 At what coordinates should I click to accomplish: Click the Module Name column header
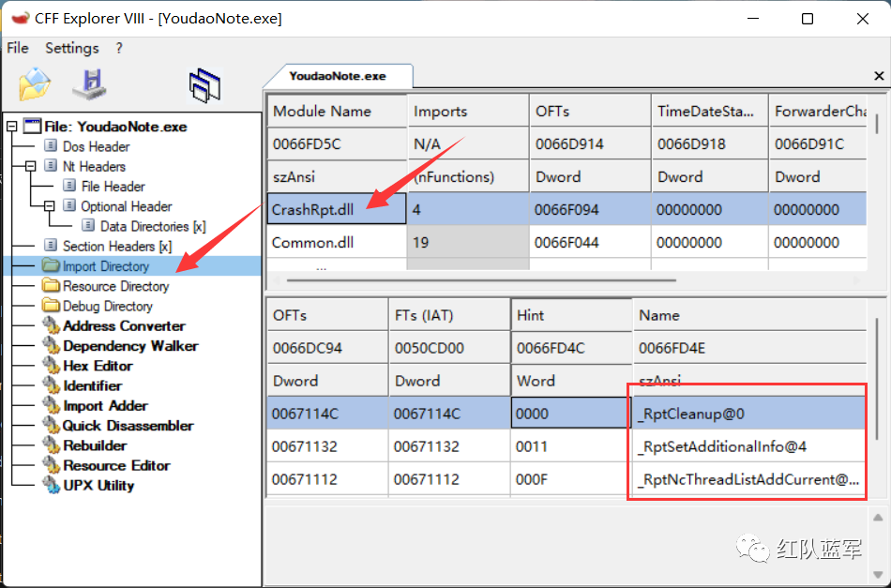point(337,111)
